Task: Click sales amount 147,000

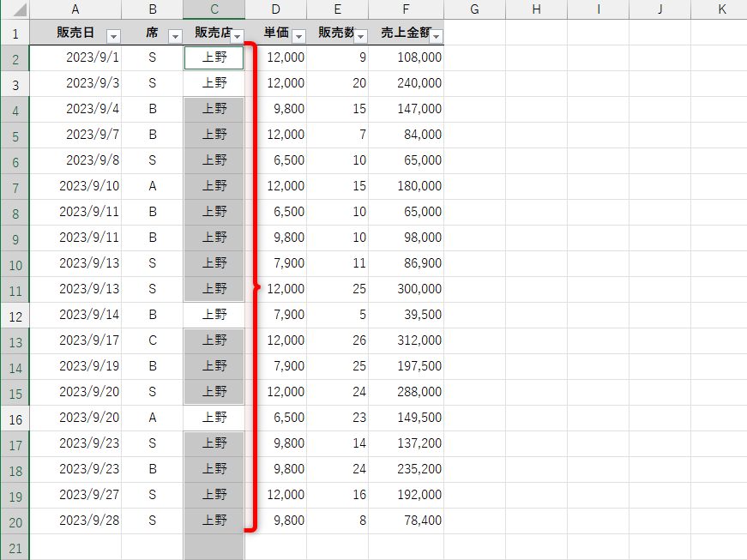Action: [x=406, y=109]
